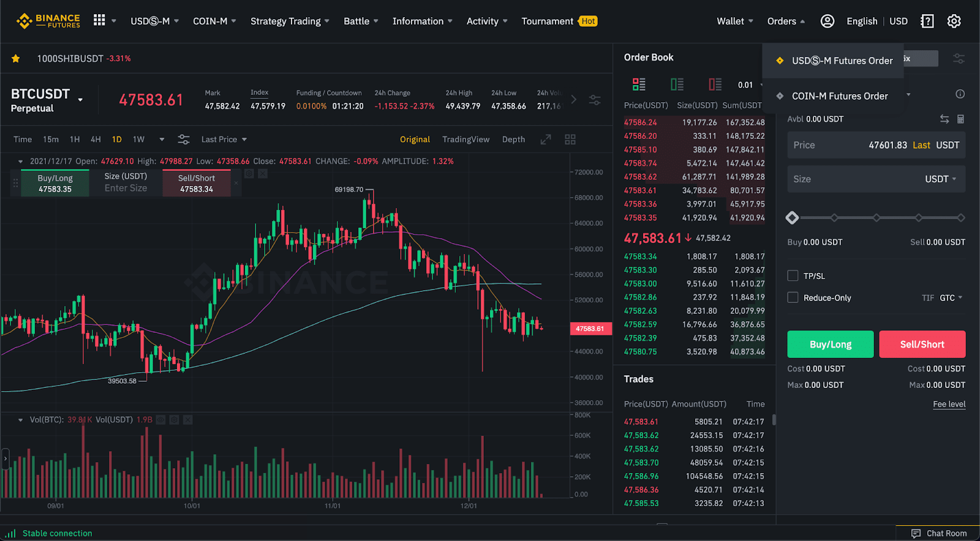The image size is (980, 541).
Task: Expand the left side panel arrow
Action: [6, 458]
